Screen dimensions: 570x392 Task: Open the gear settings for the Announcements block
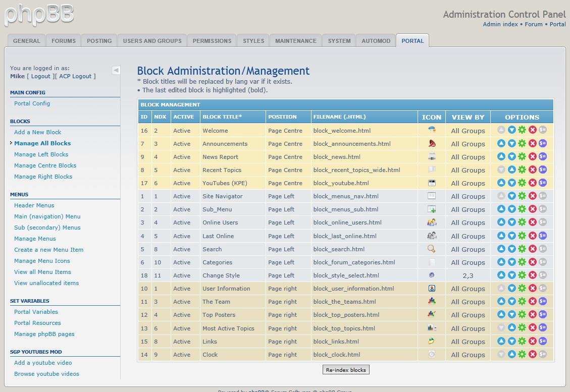click(x=523, y=143)
